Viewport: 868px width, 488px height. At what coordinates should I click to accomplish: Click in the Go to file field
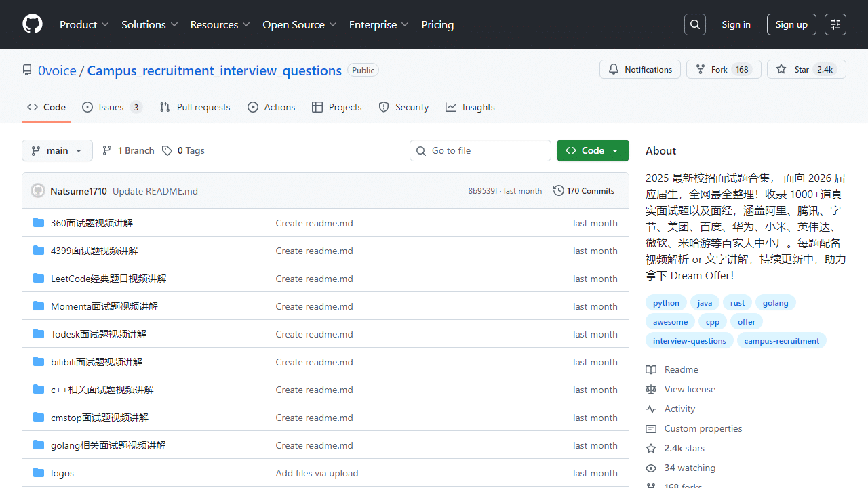click(480, 150)
